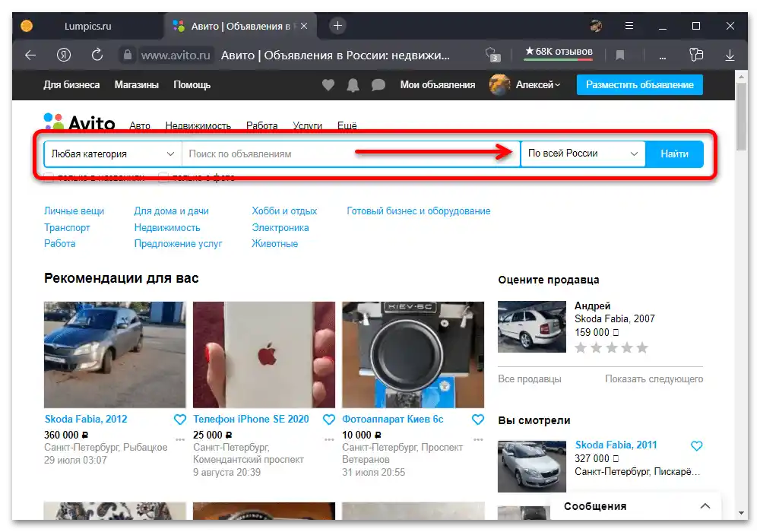Screen dimensions: 760x532
Task: Open the Личные вещи category
Action: pyautogui.click(x=74, y=211)
